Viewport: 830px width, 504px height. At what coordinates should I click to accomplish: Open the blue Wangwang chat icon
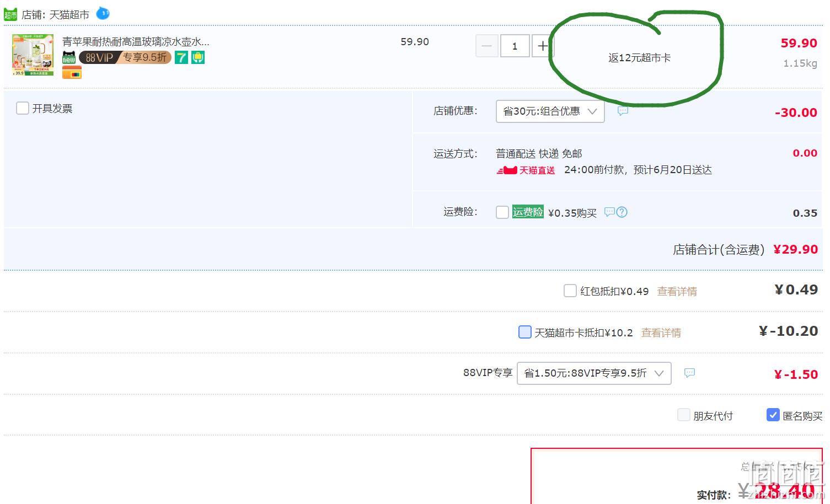coord(103,13)
